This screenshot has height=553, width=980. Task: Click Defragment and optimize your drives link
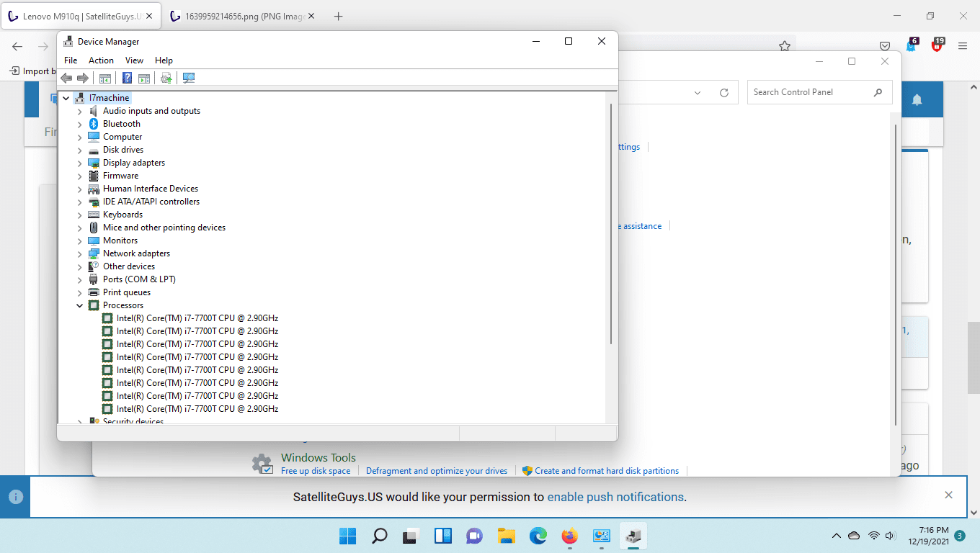tap(437, 471)
